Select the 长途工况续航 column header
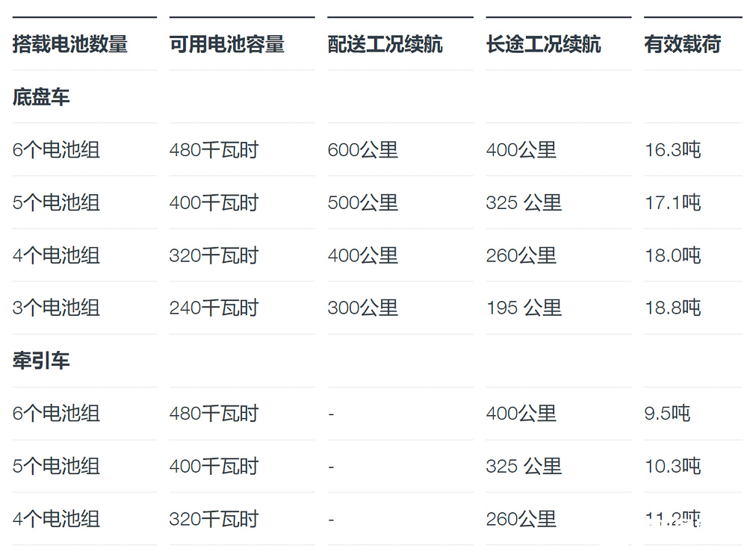 tap(543, 44)
